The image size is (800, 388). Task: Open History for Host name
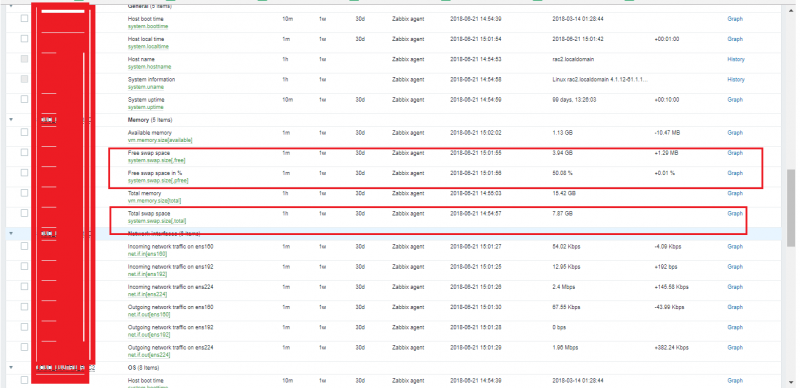(736, 59)
